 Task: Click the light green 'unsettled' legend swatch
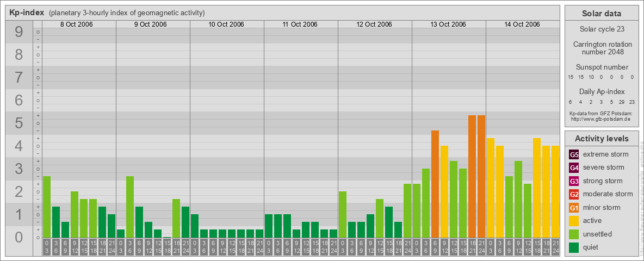click(574, 234)
